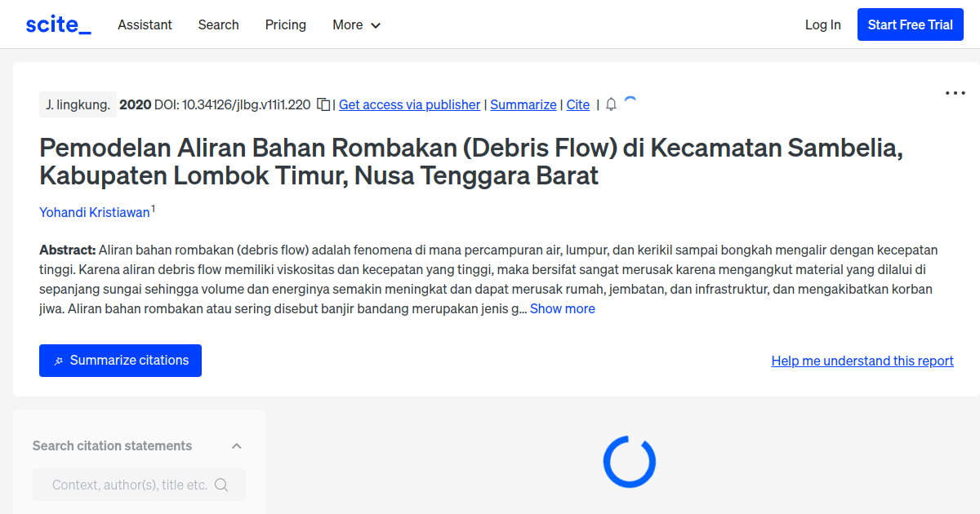
Task: Start a free trial
Action: click(910, 24)
